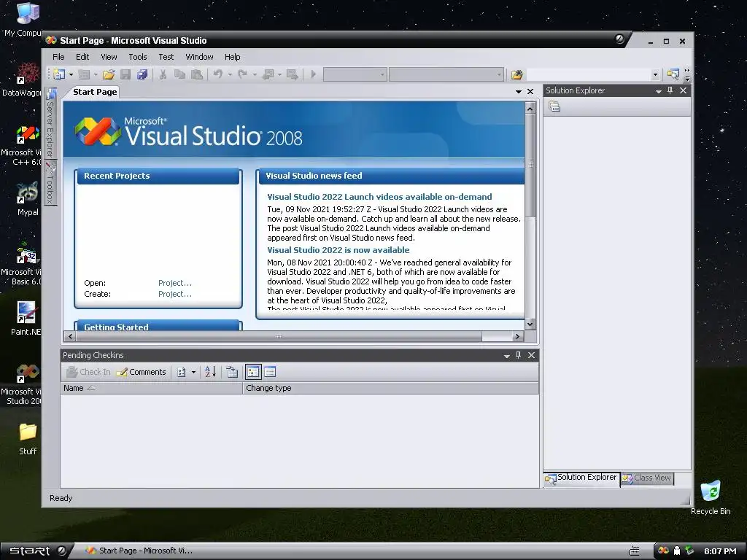Open the File menu
The height and width of the screenshot is (560, 747).
tap(58, 57)
